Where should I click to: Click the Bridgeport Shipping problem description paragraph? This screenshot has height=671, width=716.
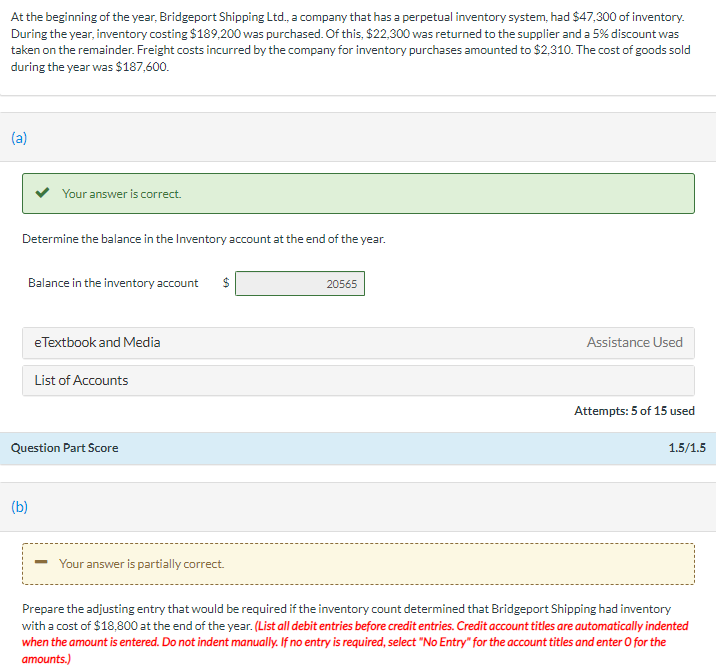350,42
